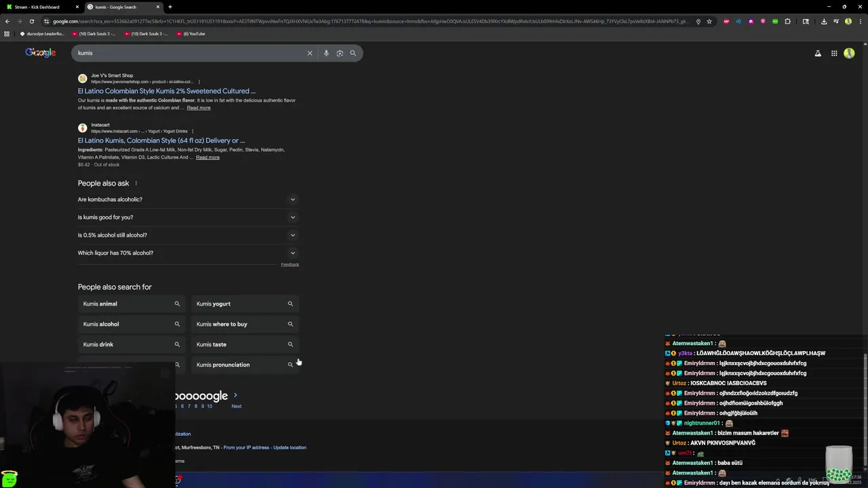Image resolution: width=868 pixels, height=488 pixels.
Task: Click next-page chevron beside Goooogle logo
Action: coord(235,395)
